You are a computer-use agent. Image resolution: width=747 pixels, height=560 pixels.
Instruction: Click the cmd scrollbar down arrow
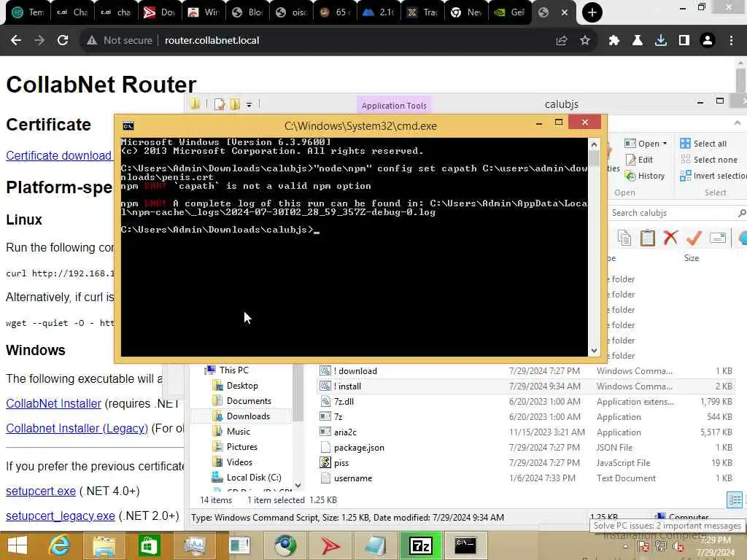(594, 351)
